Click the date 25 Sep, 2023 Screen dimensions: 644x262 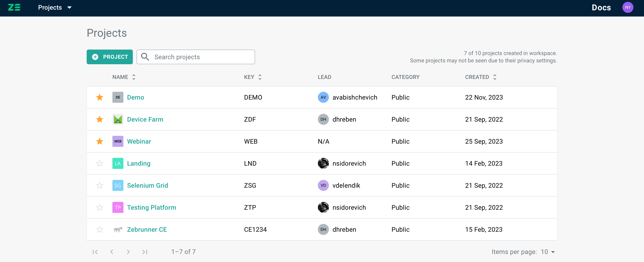click(484, 141)
